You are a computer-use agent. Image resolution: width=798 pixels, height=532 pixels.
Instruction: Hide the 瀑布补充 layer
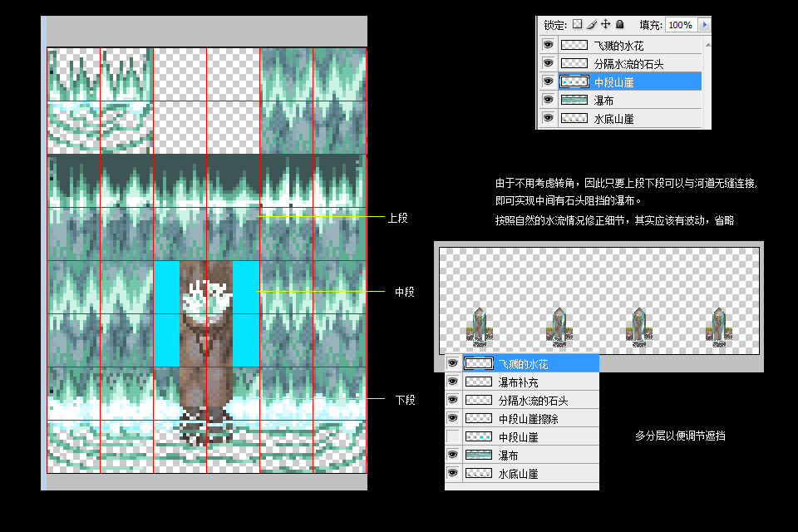(x=452, y=382)
